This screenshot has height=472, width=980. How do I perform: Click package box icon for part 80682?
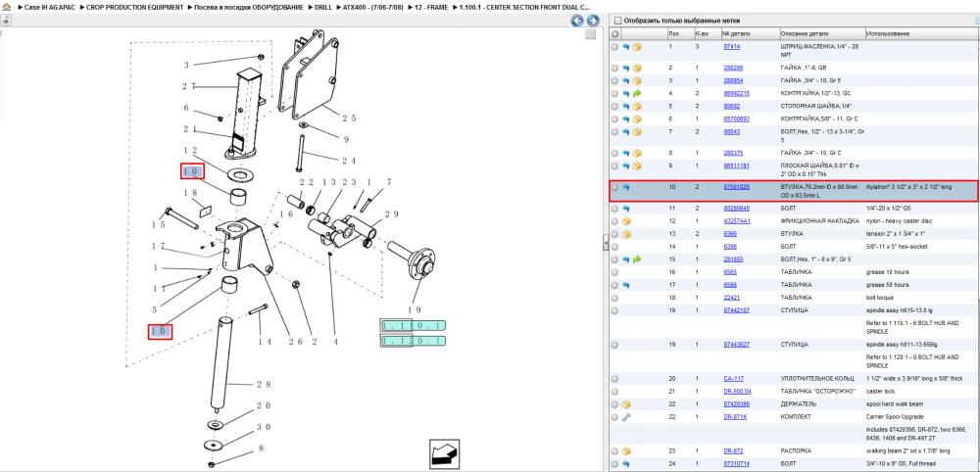tap(637, 106)
